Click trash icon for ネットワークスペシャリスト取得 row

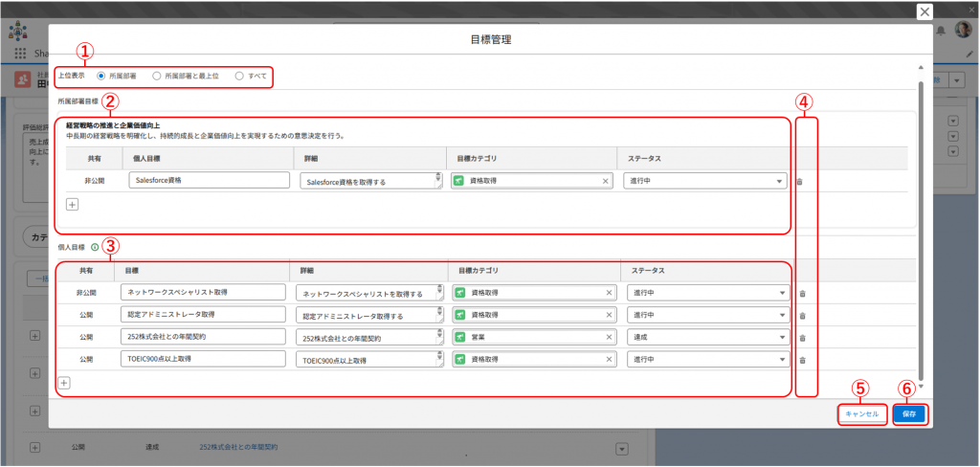(802, 293)
